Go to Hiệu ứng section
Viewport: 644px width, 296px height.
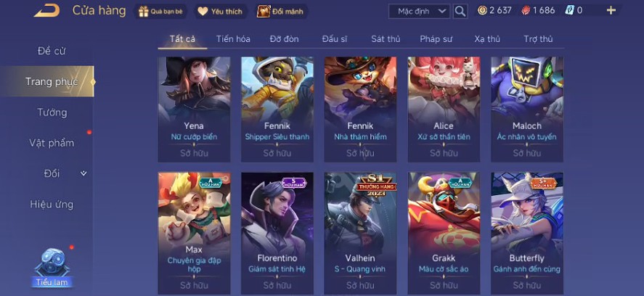(52, 204)
